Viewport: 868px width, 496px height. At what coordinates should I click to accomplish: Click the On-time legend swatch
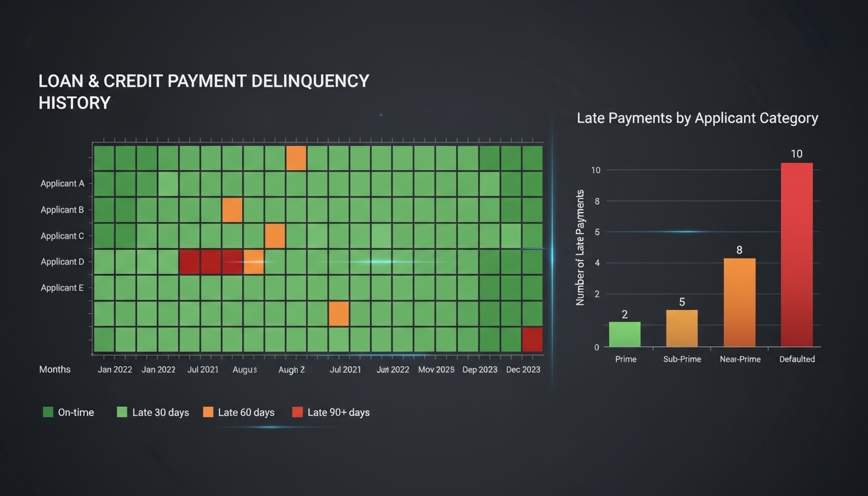(47, 412)
